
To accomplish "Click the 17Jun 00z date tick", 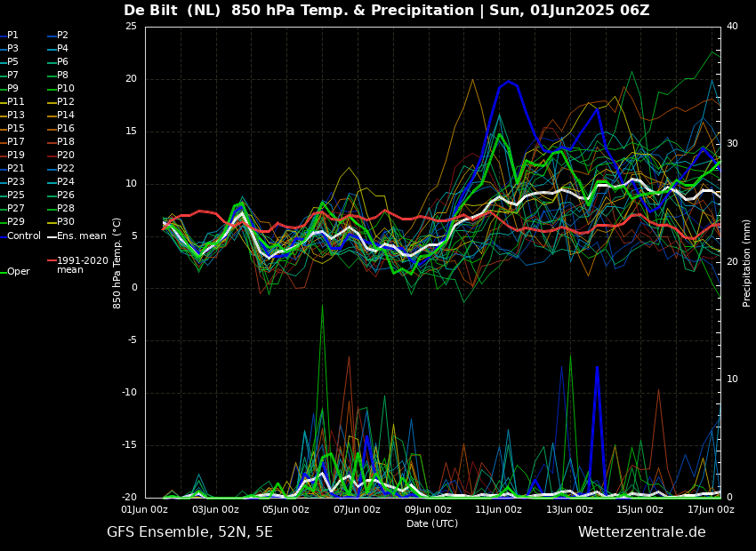I will 711,509.
